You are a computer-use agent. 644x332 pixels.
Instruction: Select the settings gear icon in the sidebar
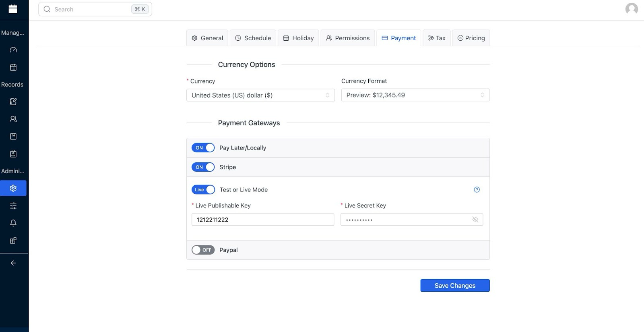click(13, 188)
